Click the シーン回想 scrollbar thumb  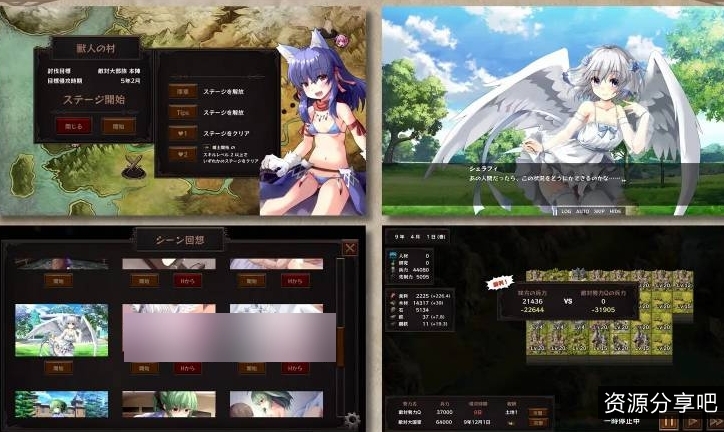click(x=341, y=346)
